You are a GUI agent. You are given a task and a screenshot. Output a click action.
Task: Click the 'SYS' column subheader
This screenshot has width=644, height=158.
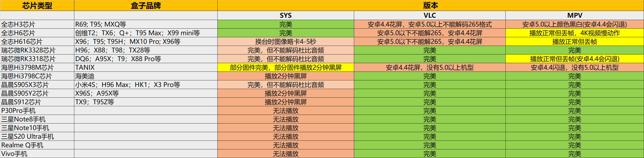[x=286, y=15]
